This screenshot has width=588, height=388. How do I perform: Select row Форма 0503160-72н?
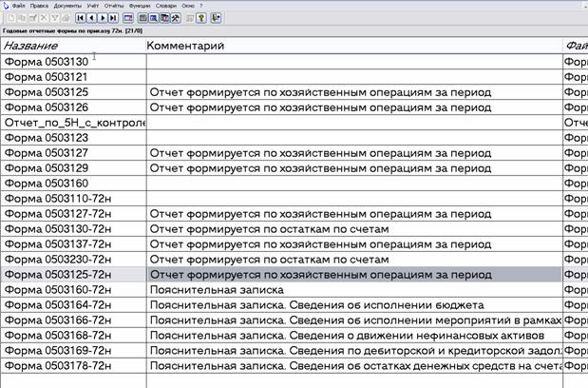(x=72, y=290)
